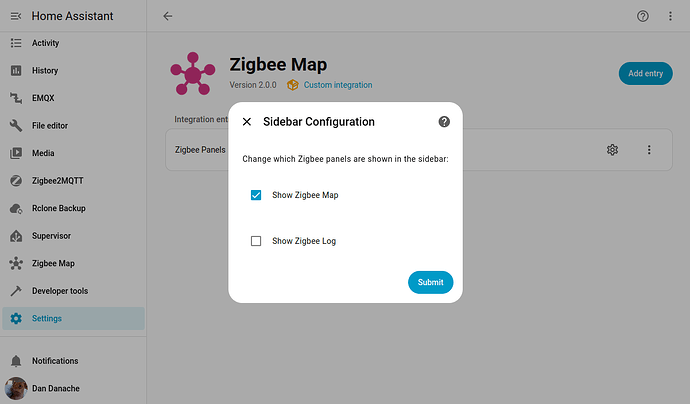Click the EMQX sidebar icon
This screenshot has width=690, height=404.
tap(16, 98)
